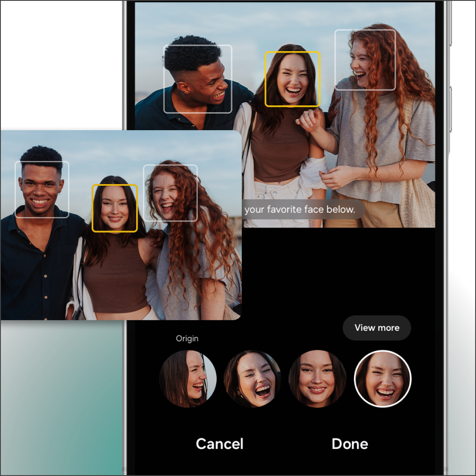
Task: Tap the yellow face box in phone photo
Action: tap(292, 79)
